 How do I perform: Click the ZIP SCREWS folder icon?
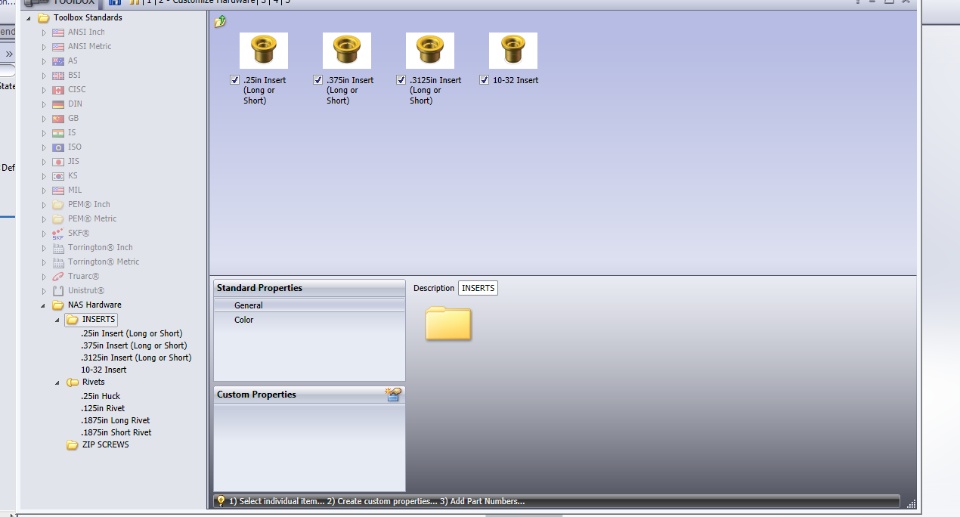point(72,445)
